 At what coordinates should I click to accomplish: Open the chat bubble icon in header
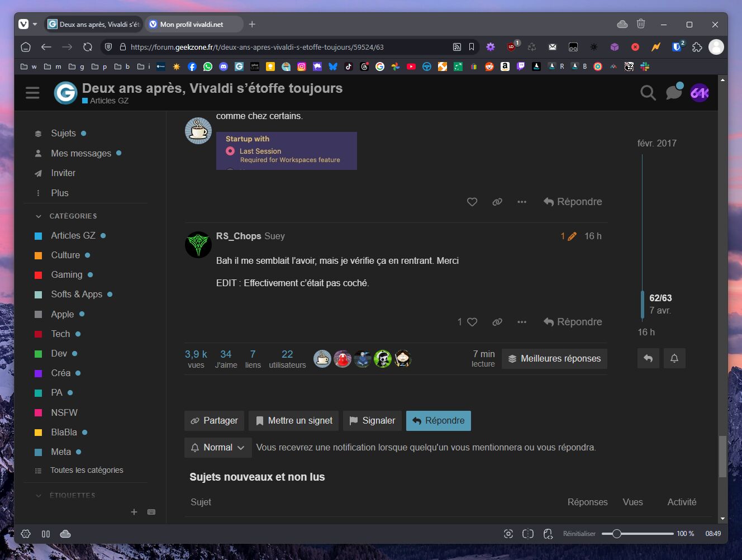(674, 92)
